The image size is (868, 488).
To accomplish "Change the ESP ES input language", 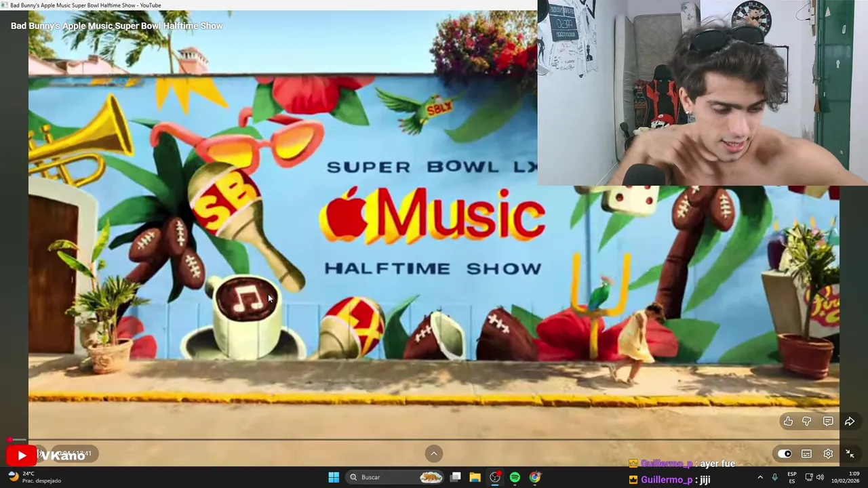I will coord(792,477).
